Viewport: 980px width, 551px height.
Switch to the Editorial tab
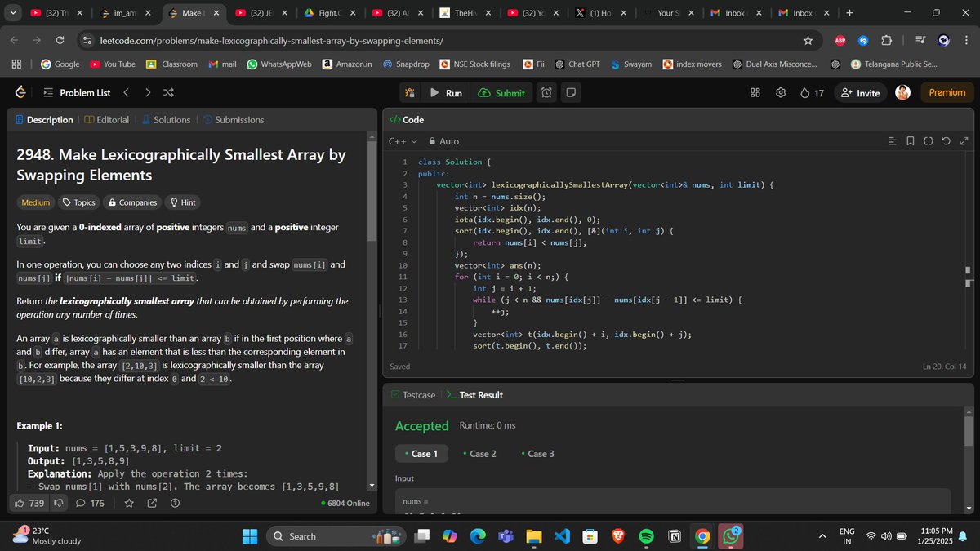point(106,120)
